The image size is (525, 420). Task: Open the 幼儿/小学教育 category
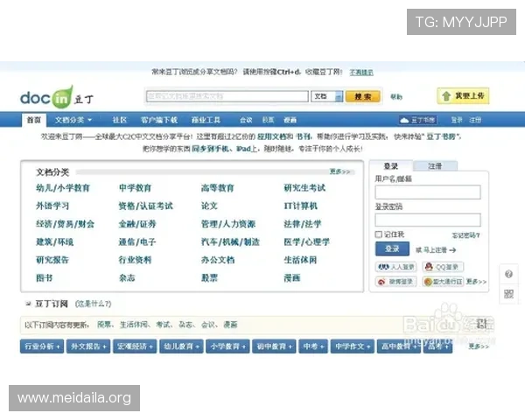[63, 188]
